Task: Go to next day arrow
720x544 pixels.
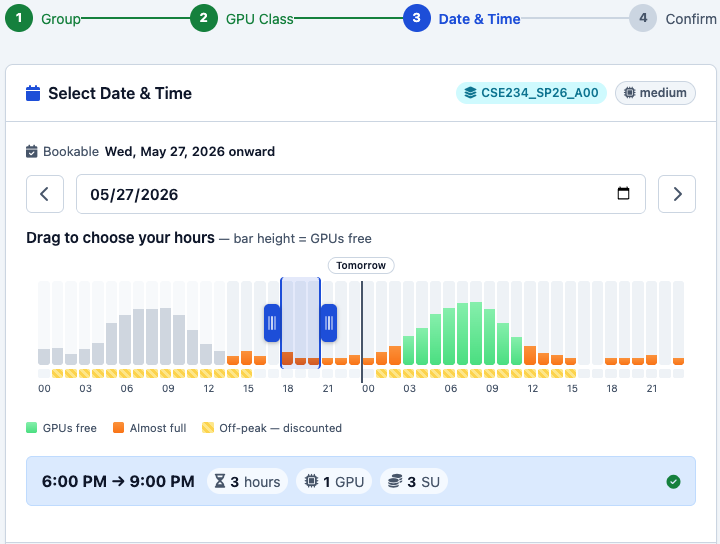Action: click(677, 194)
